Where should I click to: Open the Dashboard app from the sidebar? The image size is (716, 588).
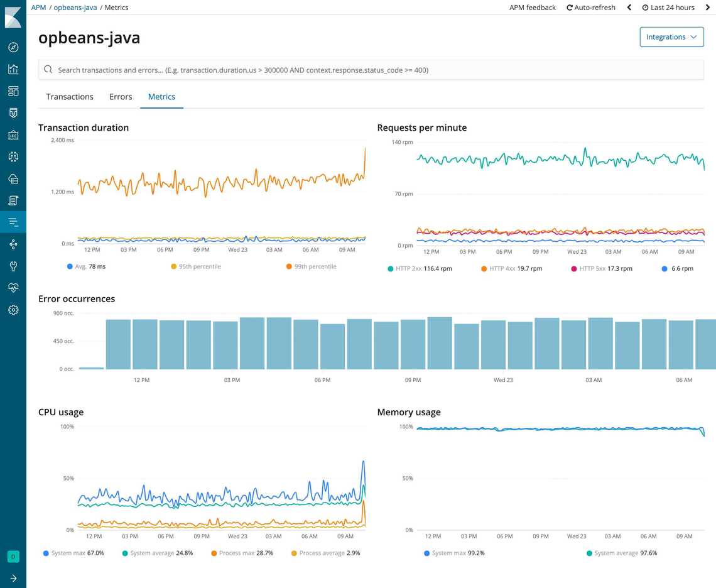(x=13, y=90)
